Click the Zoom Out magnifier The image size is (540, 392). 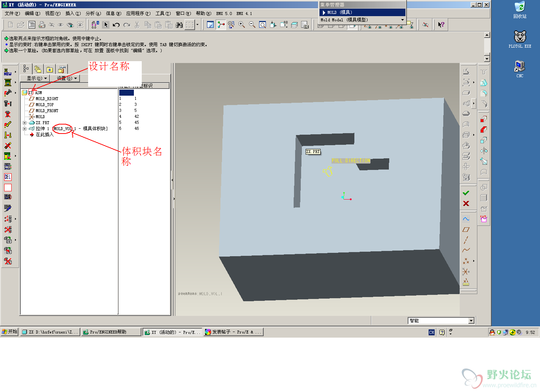252,25
